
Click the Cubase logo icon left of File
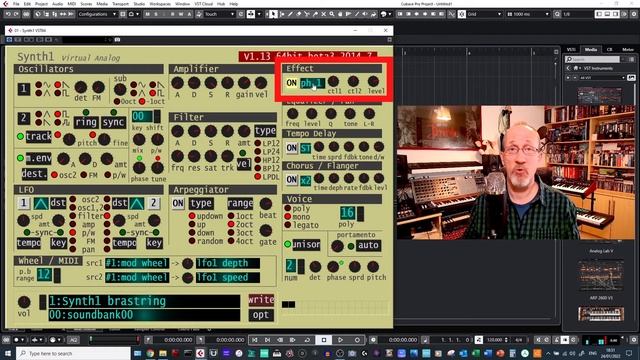[5, 4]
